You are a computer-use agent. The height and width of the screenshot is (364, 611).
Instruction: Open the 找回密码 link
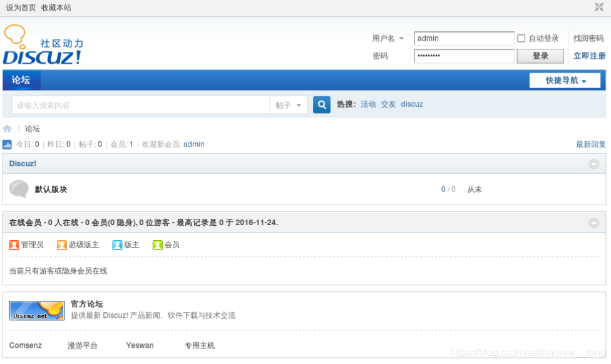pyautogui.click(x=588, y=38)
